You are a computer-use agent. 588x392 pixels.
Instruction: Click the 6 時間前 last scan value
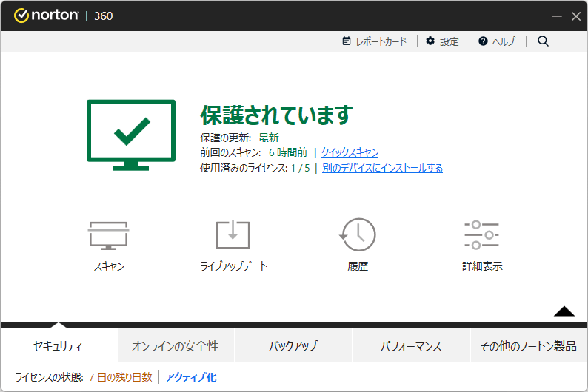click(x=287, y=152)
